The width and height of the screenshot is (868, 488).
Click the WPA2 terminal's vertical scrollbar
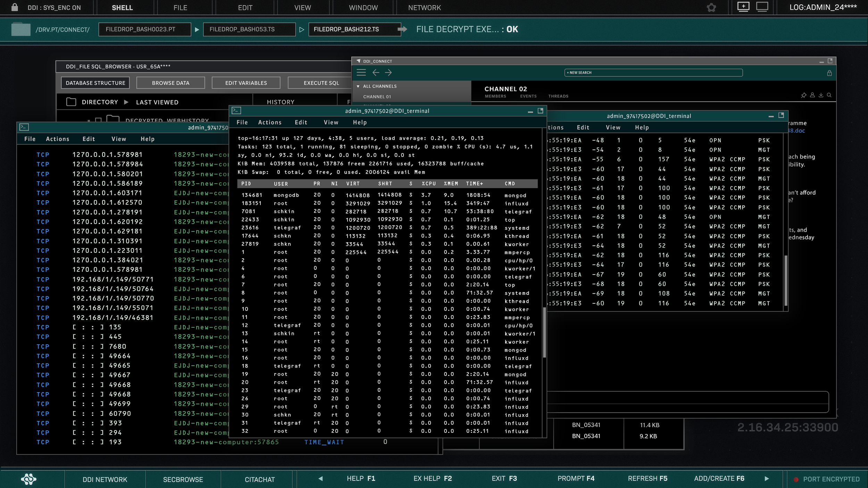[785, 280]
